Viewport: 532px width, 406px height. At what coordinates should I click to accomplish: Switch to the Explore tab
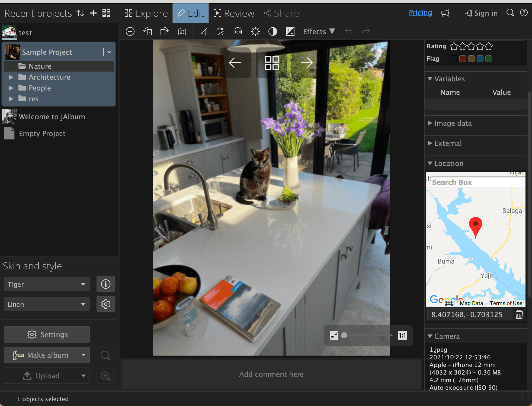click(x=146, y=13)
